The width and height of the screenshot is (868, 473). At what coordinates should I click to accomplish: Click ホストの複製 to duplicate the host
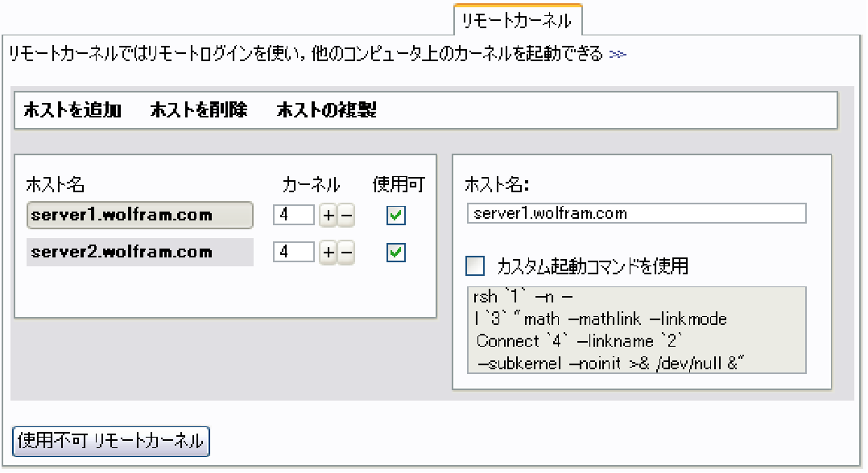tap(327, 110)
